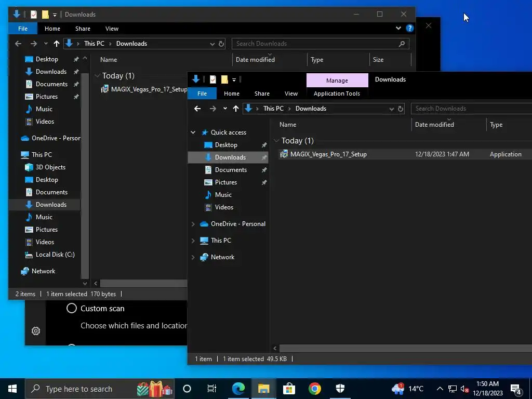Open Microsoft Store from the taskbar
Viewport: 532px width, 399px height.
(289, 389)
